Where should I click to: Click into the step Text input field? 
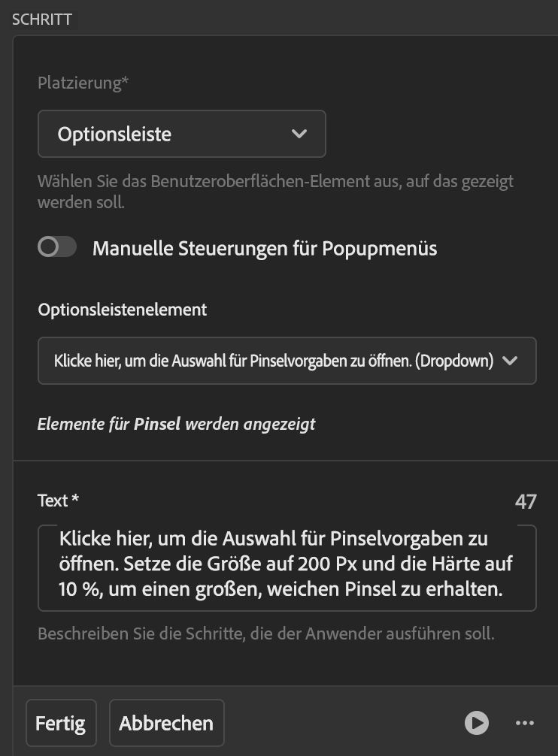tap(287, 567)
